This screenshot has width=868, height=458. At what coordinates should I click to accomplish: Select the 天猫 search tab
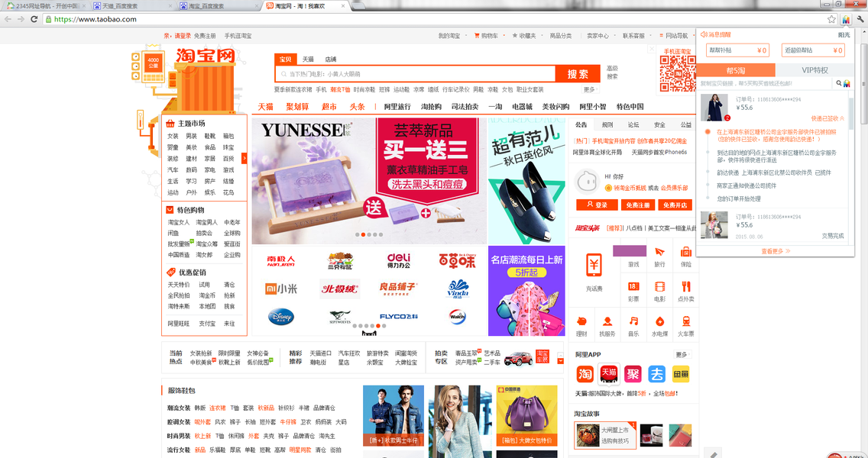(x=308, y=60)
